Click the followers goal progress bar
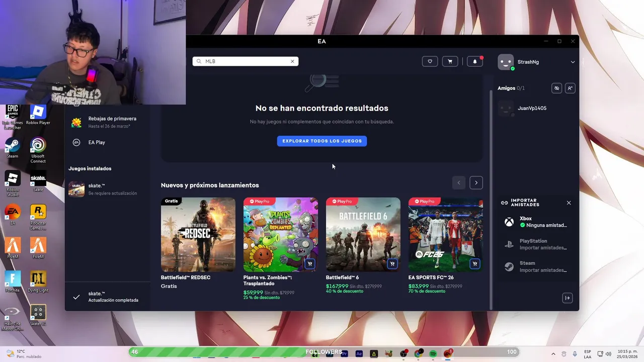The width and height of the screenshot is (644, 362). click(325, 352)
